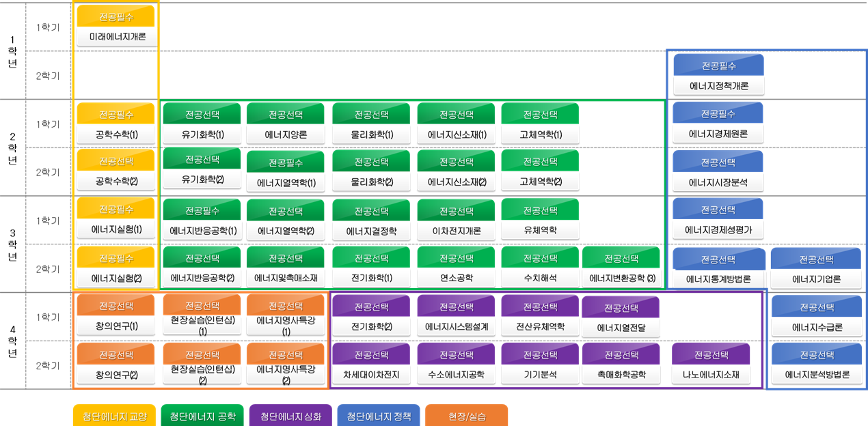Image resolution: width=868 pixels, height=426 pixels.
Task: Click the 유기화학(2) course
Action: (x=202, y=170)
